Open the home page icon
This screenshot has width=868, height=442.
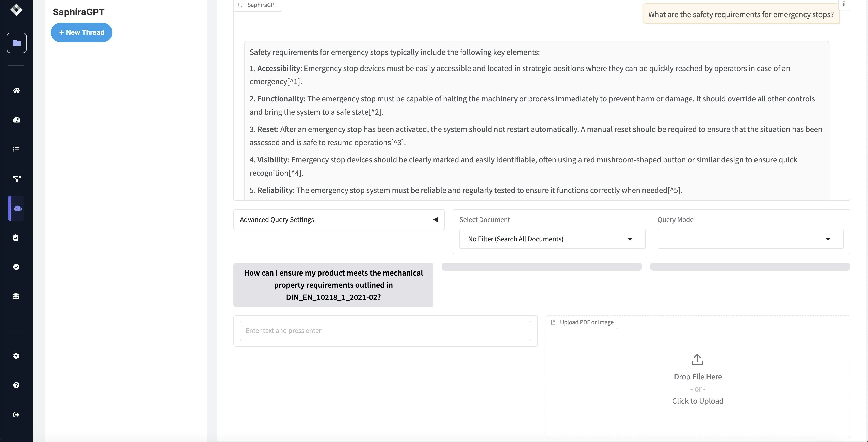click(x=16, y=90)
